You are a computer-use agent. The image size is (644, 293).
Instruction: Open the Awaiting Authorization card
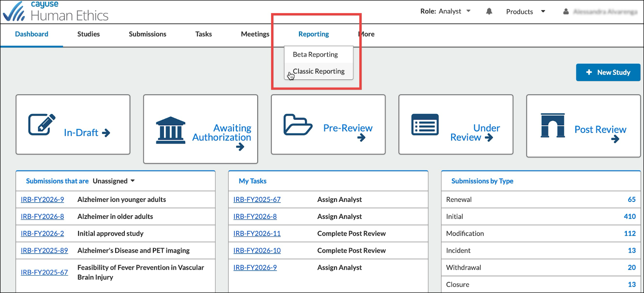[200, 129]
